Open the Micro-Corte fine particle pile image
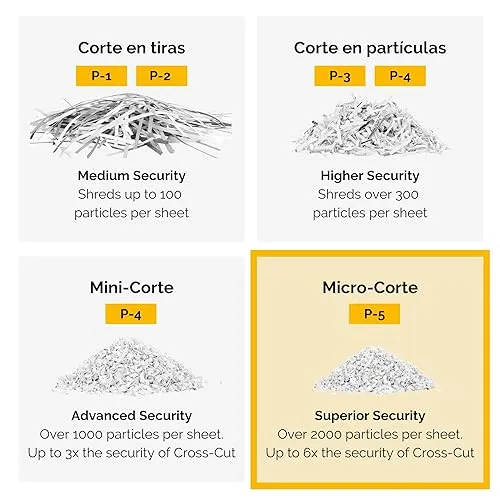Image resolution: width=500 pixels, height=500 pixels. click(x=374, y=369)
